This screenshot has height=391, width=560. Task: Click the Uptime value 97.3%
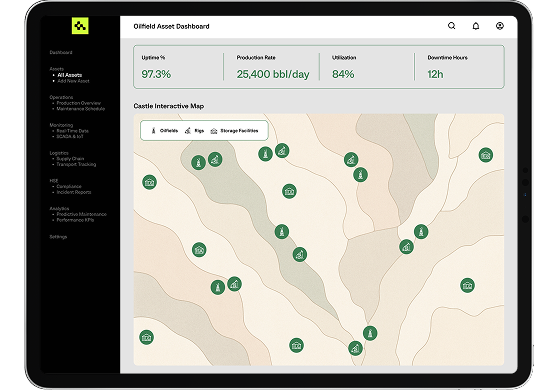[x=156, y=74]
